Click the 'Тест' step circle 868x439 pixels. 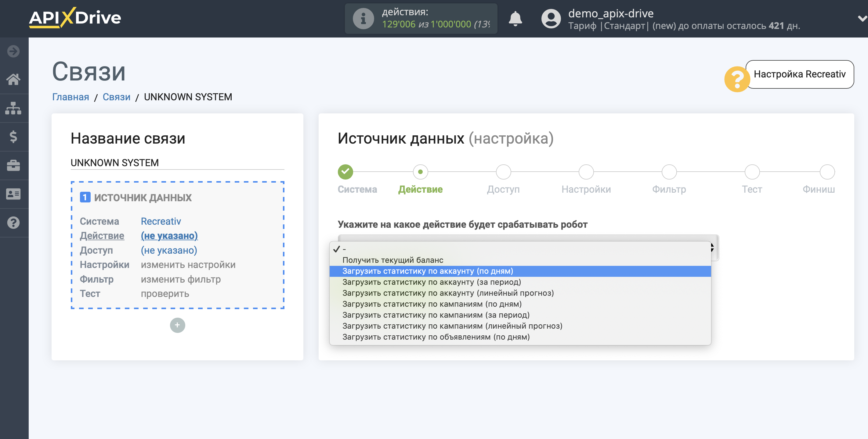coord(752,172)
